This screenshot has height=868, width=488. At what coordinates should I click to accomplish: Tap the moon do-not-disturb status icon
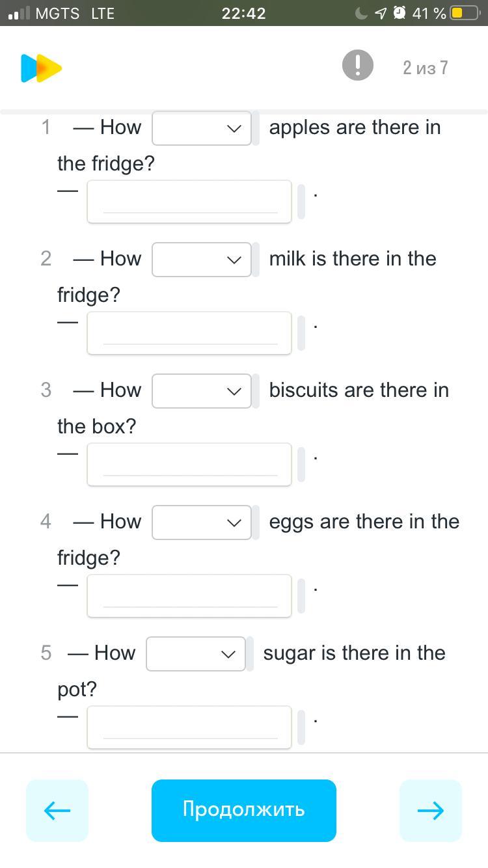coord(362,13)
